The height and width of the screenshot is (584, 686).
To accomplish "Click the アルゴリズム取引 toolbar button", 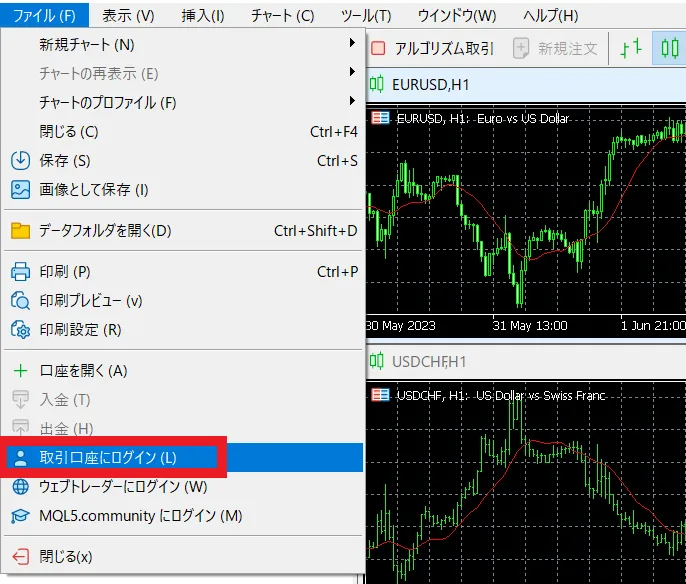I will (x=433, y=48).
